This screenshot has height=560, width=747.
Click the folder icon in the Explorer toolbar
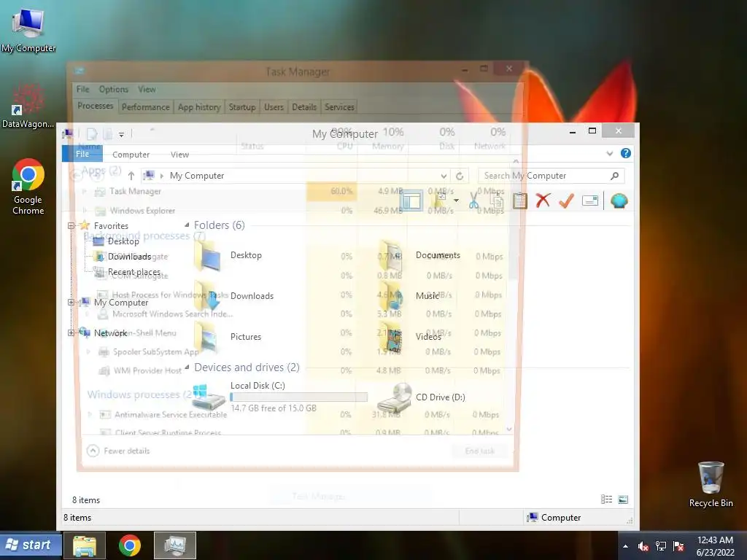pyautogui.click(x=440, y=201)
